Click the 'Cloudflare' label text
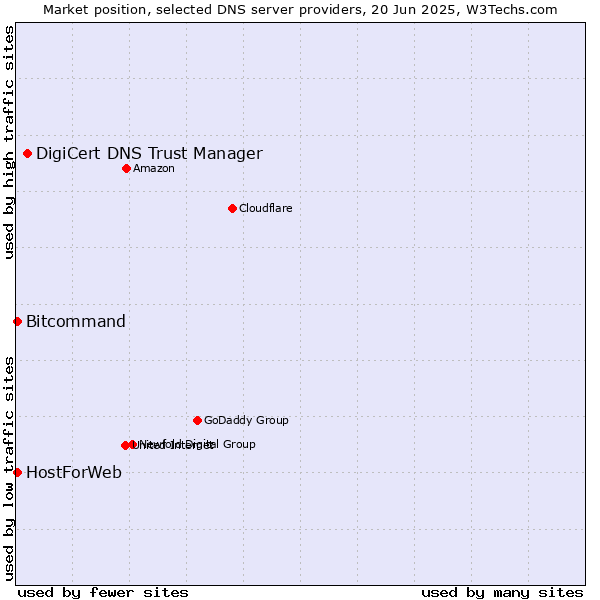 pos(266,208)
